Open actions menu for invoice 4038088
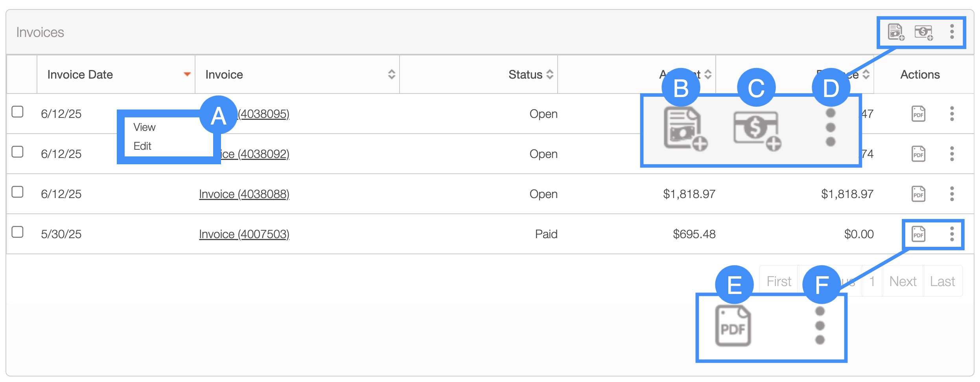980x382 pixels. [952, 194]
